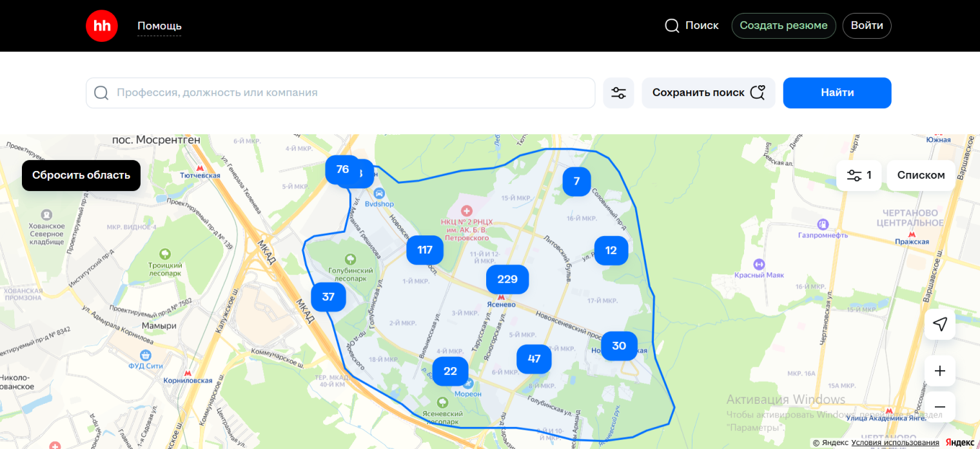
Task: Click the hh logo in header
Action: [x=102, y=26]
